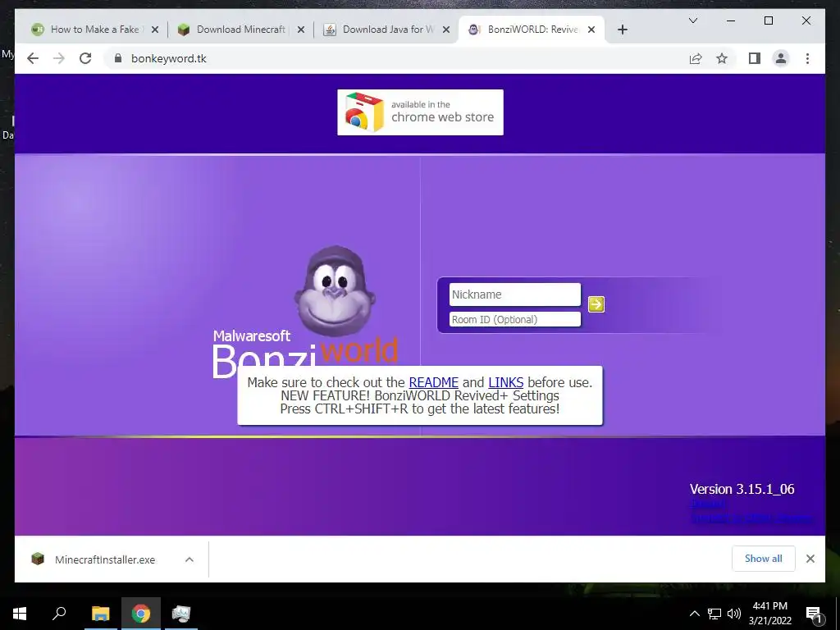Click the Room ID (Optional) field
This screenshot has width=840, height=630.
pyautogui.click(x=515, y=319)
